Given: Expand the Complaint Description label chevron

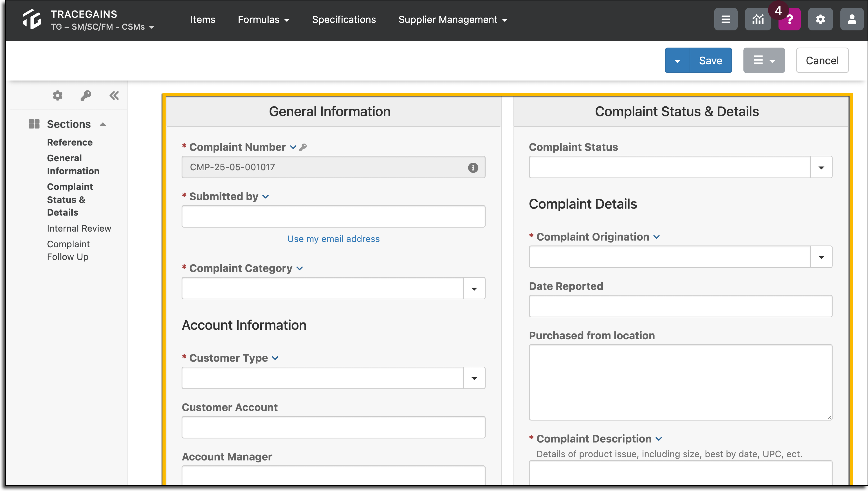Looking at the screenshot, I should pos(659,439).
